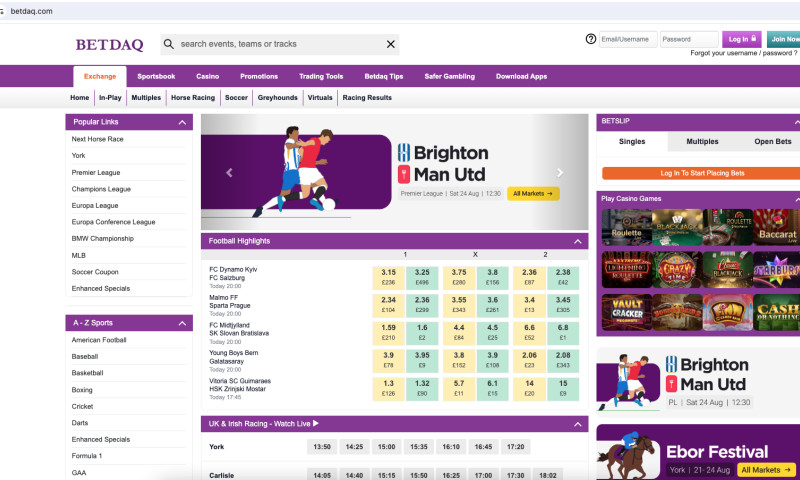800x480 pixels.
Task: Open the Crazy Time casino game
Action: [672, 269]
